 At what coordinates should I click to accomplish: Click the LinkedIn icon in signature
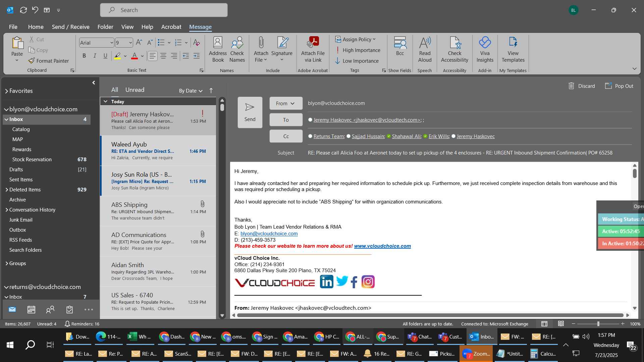pos(326,282)
